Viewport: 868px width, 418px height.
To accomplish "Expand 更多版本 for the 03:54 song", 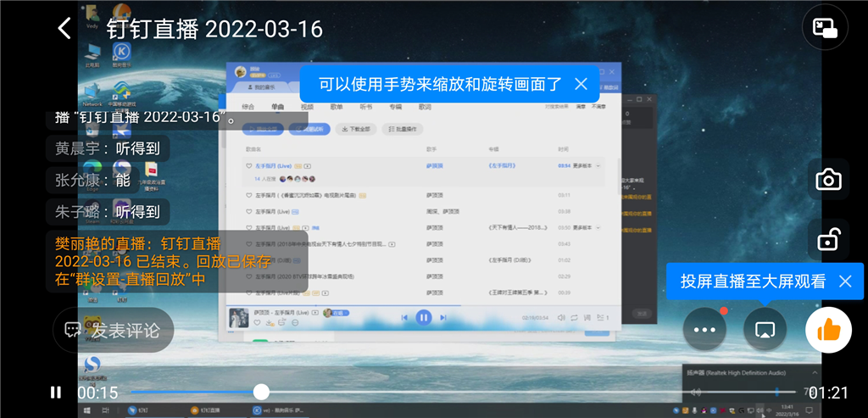I will [587, 165].
